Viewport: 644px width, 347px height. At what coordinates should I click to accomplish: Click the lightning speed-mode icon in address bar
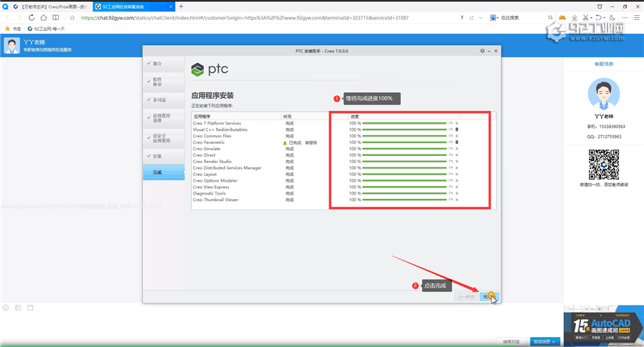[462, 18]
